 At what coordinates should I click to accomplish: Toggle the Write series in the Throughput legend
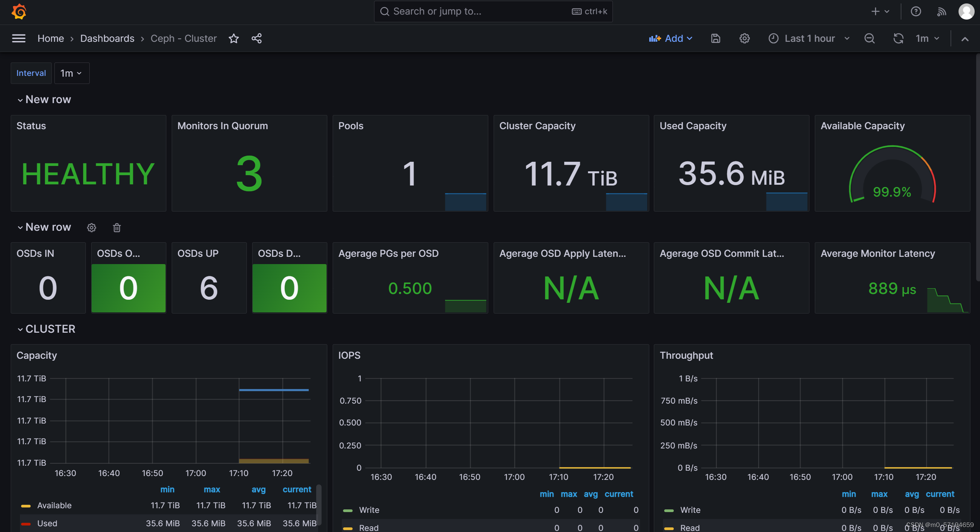click(x=690, y=510)
